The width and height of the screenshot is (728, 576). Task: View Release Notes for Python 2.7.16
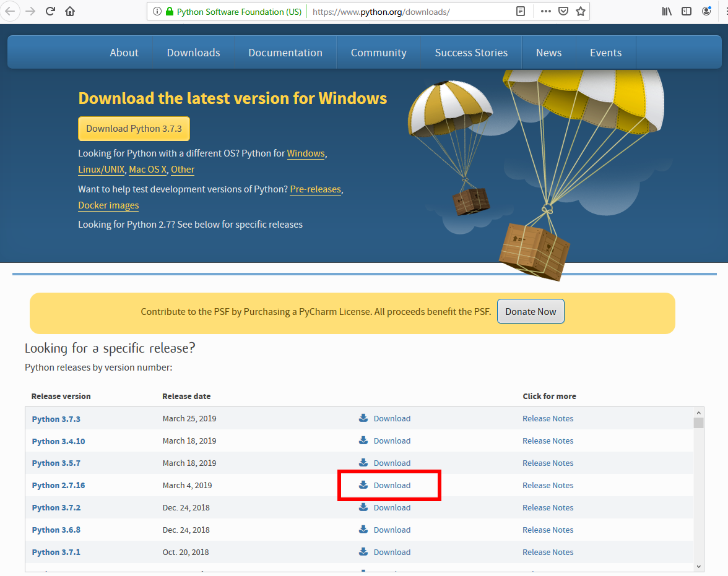pyautogui.click(x=548, y=485)
